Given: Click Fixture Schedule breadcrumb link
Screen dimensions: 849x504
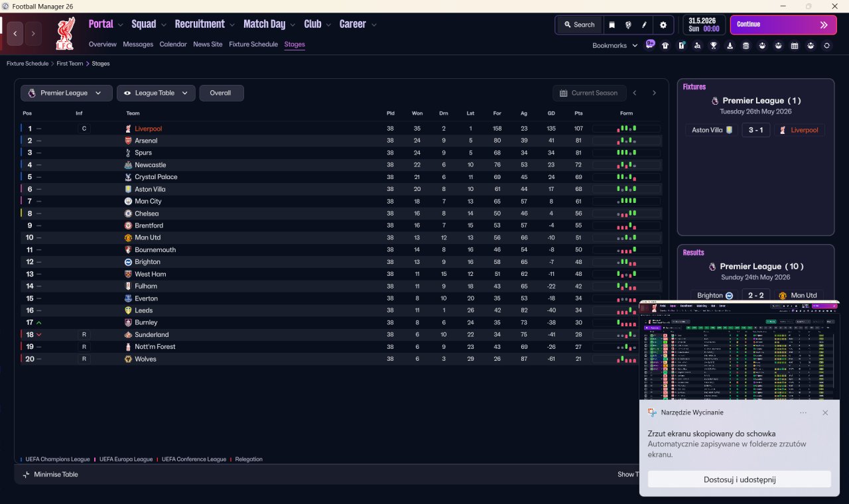Looking at the screenshot, I should click(28, 64).
